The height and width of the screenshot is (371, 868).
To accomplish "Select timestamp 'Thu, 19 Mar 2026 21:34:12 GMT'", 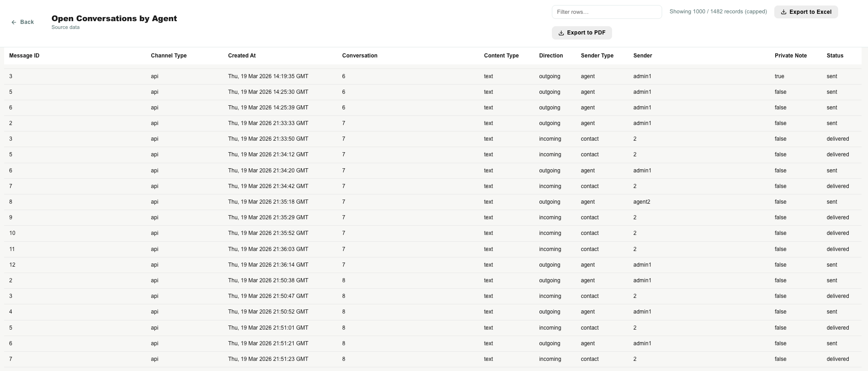I will point(268,154).
